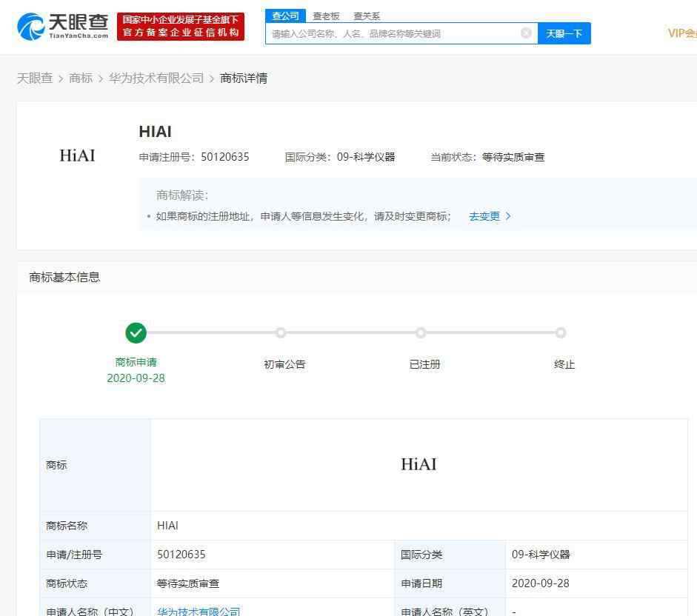This screenshot has height=616, width=697.
Task: Clear the search field with the X icon
Action: click(526, 33)
